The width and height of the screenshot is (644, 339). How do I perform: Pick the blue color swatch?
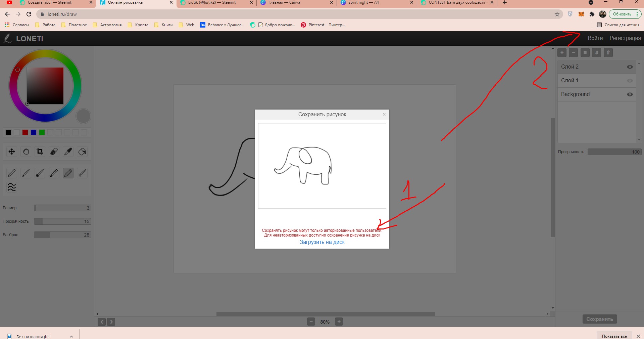coord(34,132)
